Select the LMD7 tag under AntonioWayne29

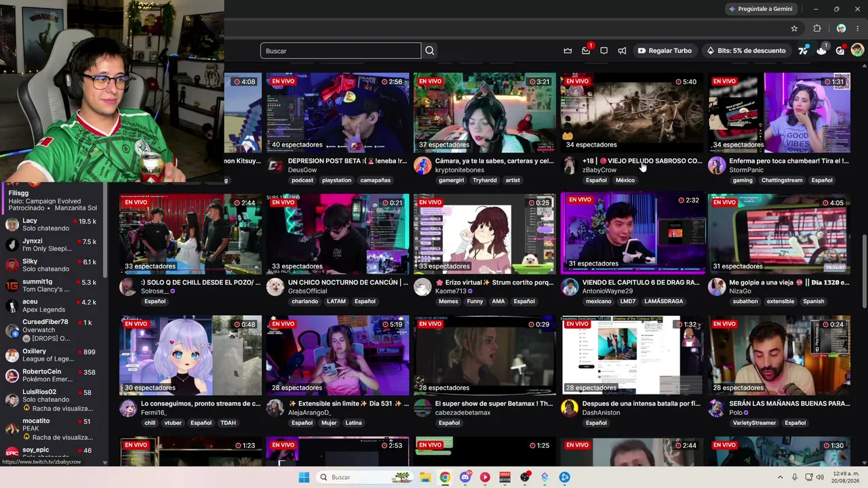628,302
